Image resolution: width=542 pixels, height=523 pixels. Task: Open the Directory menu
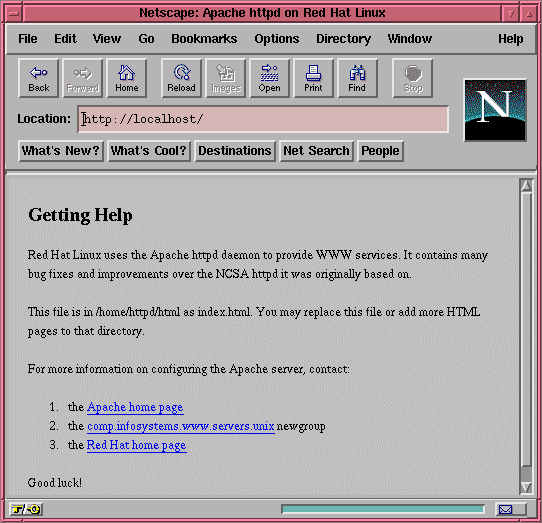(x=343, y=39)
